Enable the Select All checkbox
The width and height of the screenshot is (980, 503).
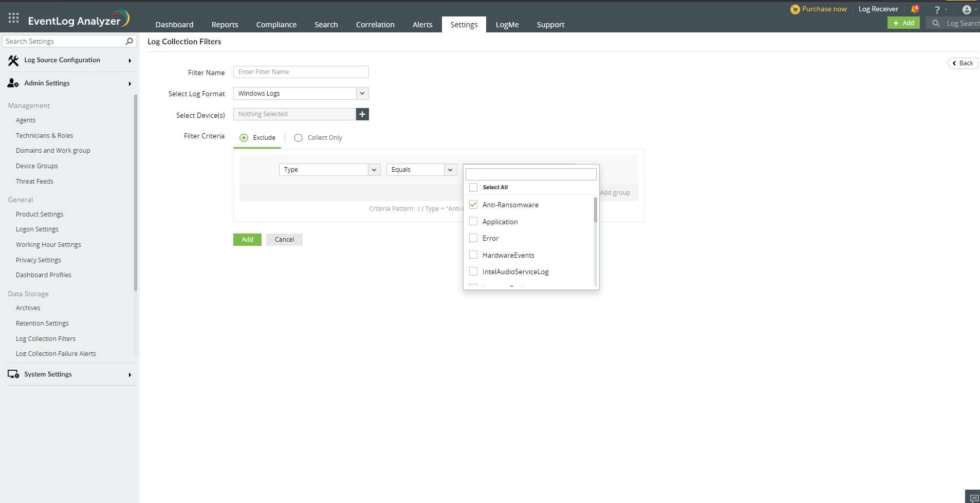(473, 187)
